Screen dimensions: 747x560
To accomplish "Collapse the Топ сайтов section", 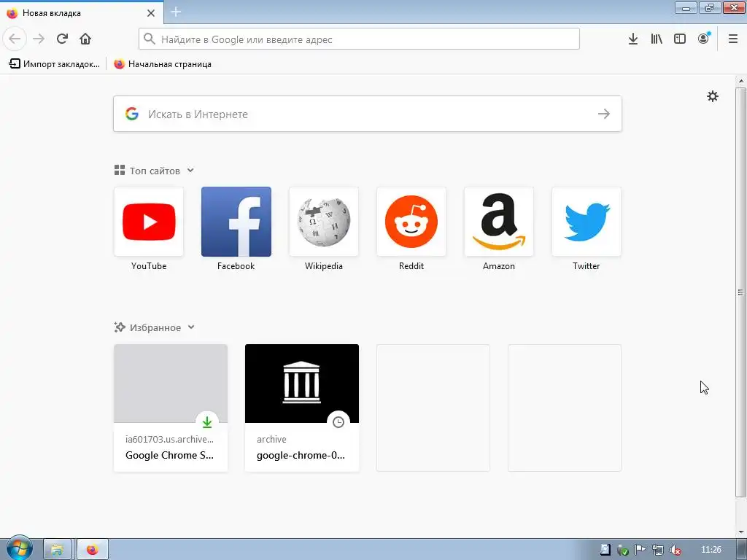I will (190, 170).
